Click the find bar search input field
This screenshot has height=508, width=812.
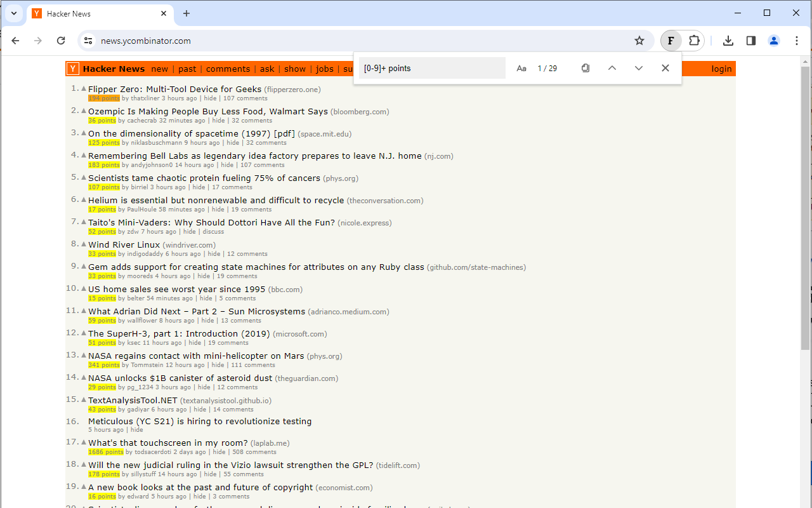click(x=431, y=67)
